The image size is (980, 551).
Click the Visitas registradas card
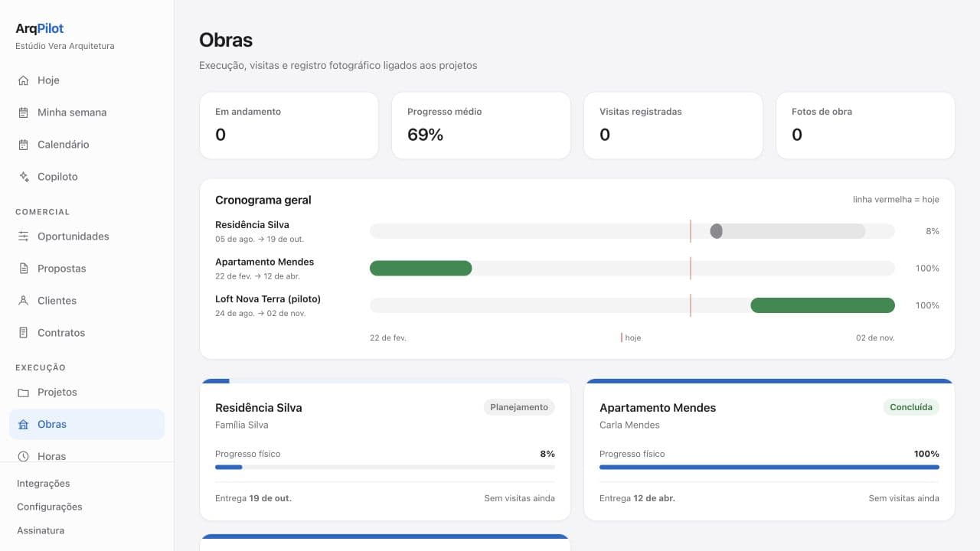pyautogui.click(x=673, y=126)
